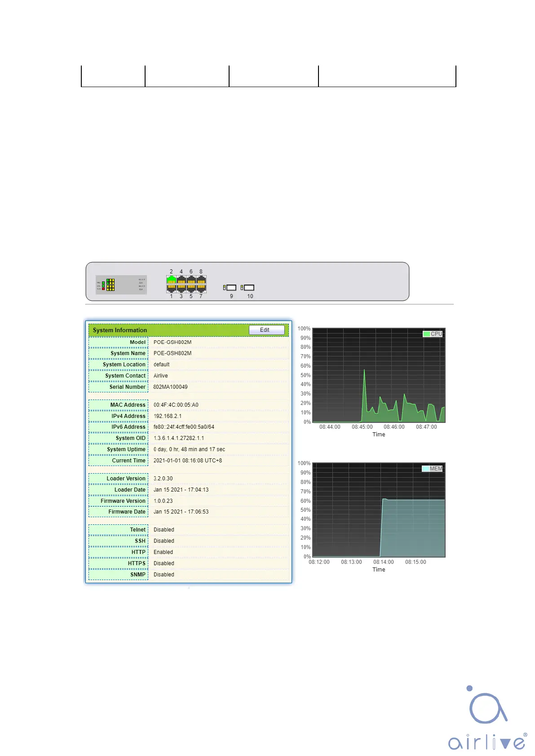Click the MEM legend color swatch
The height and width of the screenshot is (756, 535).
(425, 469)
